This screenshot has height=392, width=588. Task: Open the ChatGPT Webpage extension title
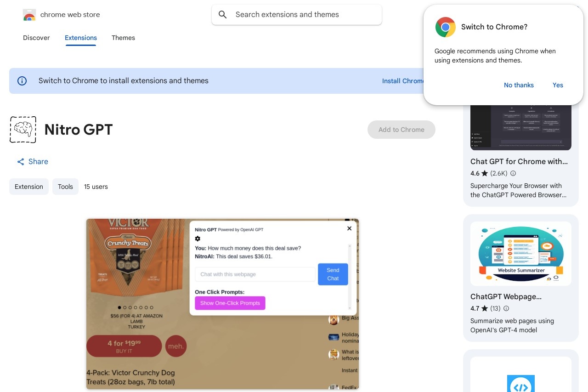click(x=506, y=296)
